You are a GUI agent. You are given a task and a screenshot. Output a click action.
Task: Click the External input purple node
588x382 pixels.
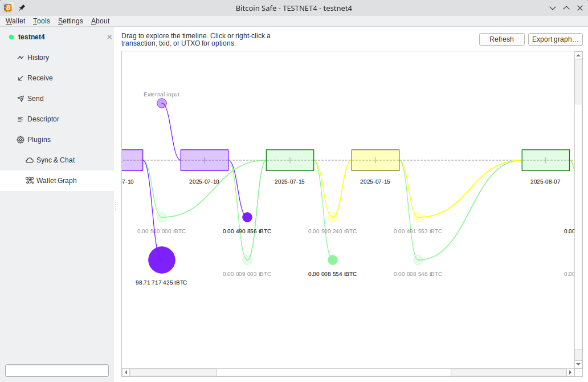pyautogui.click(x=162, y=103)
